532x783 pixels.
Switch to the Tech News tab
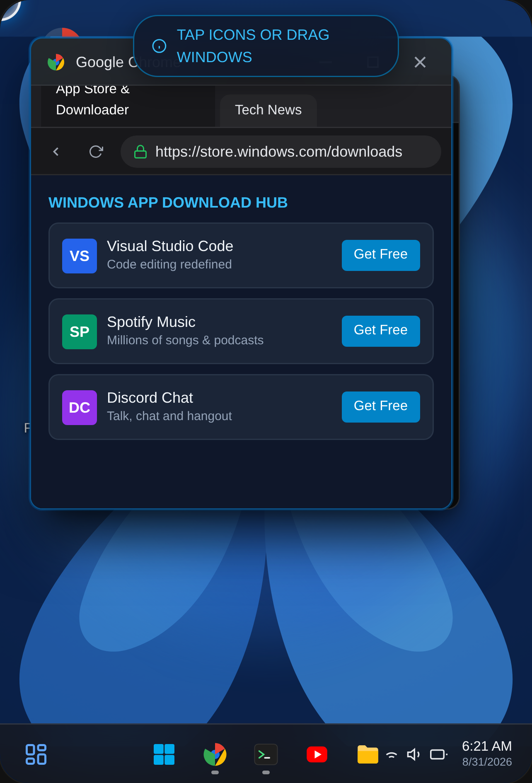pos(268,110)
